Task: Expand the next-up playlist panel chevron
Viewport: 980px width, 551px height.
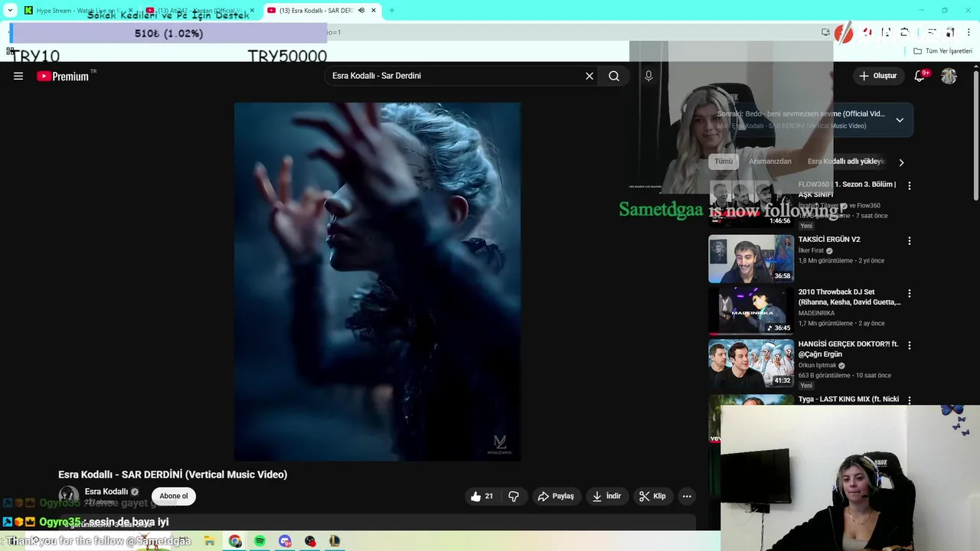Action: point(900,120)
